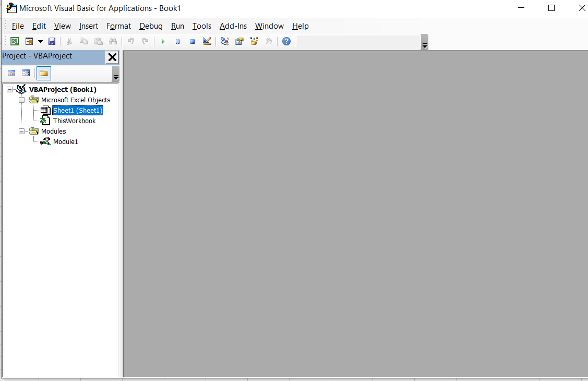Open the Insert UserForm dropdown arrow
Image resolution: width=588 pixels, height=381 pixels.
(40, 42)
